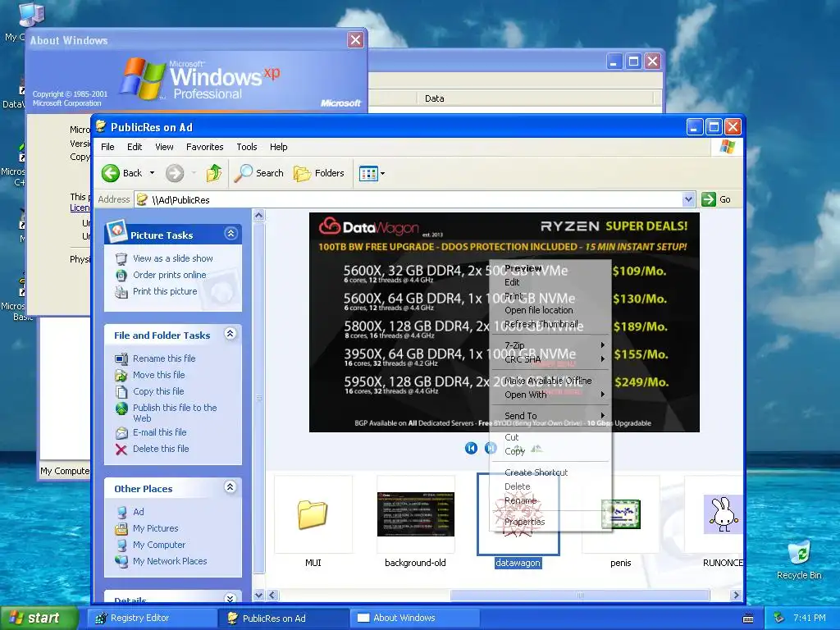Click Order prints online
The height and width of the screenshot is (630, 840).
169,275
